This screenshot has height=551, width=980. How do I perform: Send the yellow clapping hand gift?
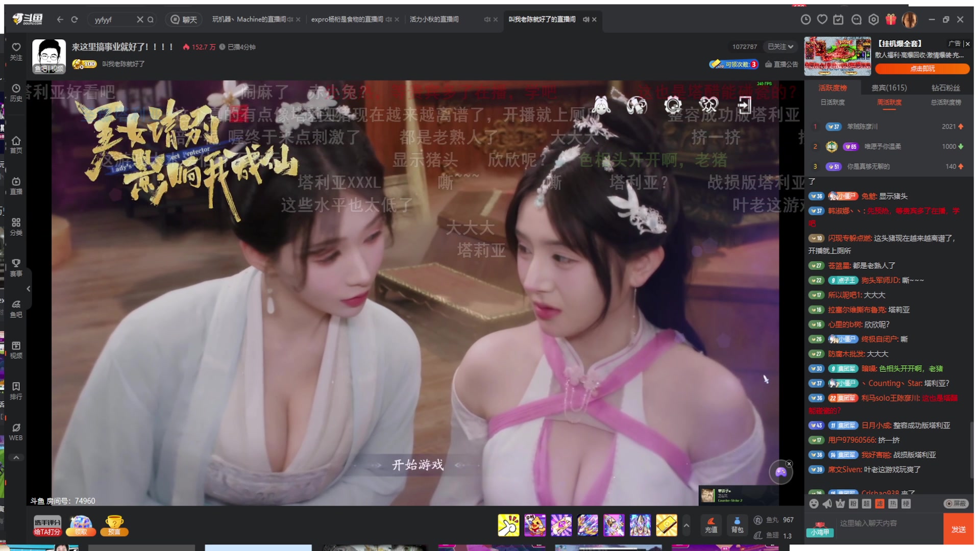tap(508, 525)
